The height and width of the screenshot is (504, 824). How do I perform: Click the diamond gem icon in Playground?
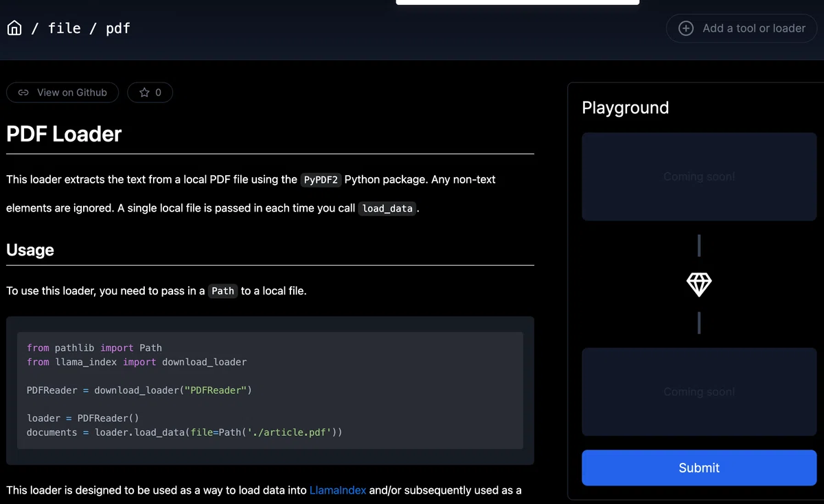[x=699, y=284]
